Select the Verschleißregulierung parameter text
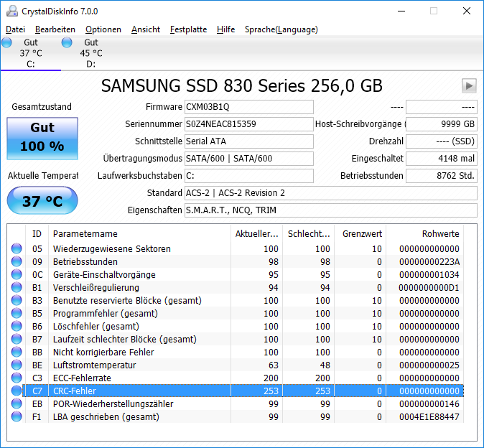The height and width of the screenshot is (448, 484). point(96,288)
